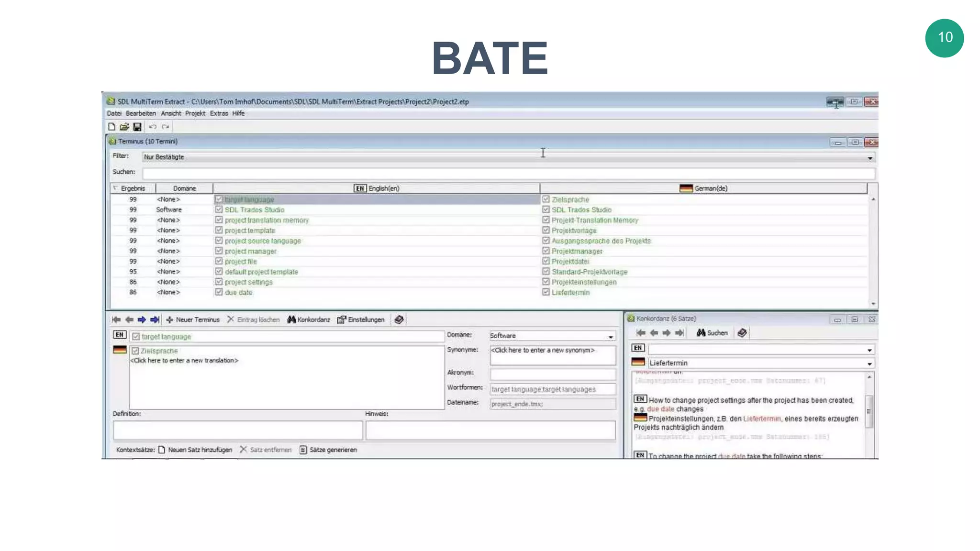Click Neuer Terminus button
The height and width of the screenshot is (551, 980).
(x=193, y=320)
